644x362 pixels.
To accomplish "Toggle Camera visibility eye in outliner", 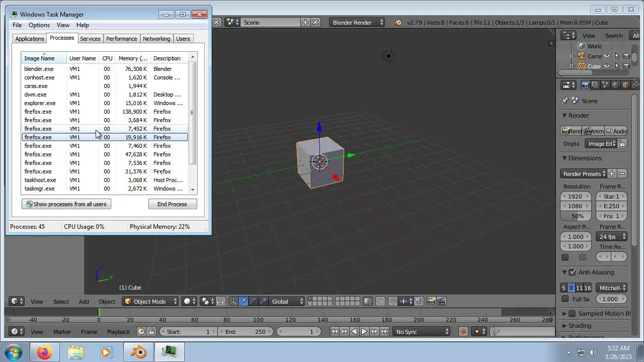I will tap(607, 56).
